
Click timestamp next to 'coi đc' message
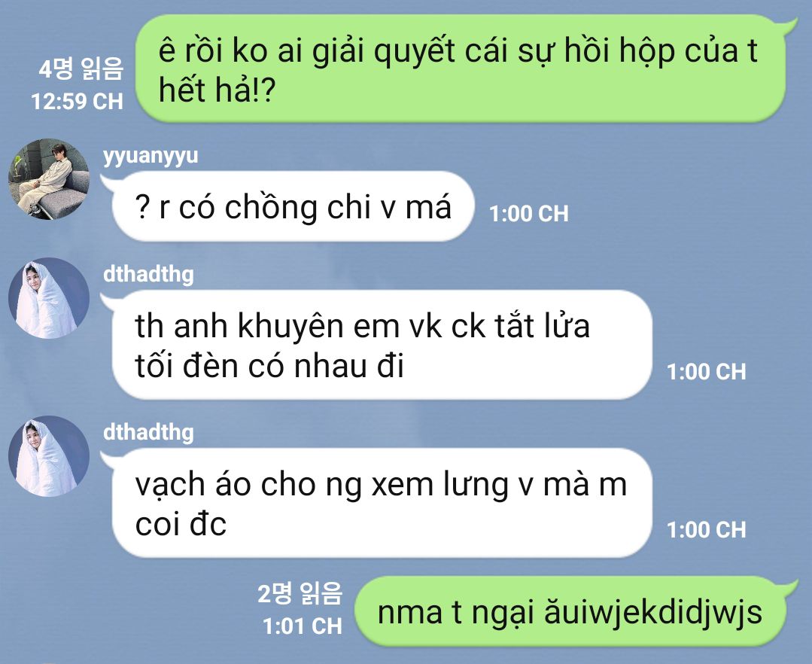pos(707,529)
